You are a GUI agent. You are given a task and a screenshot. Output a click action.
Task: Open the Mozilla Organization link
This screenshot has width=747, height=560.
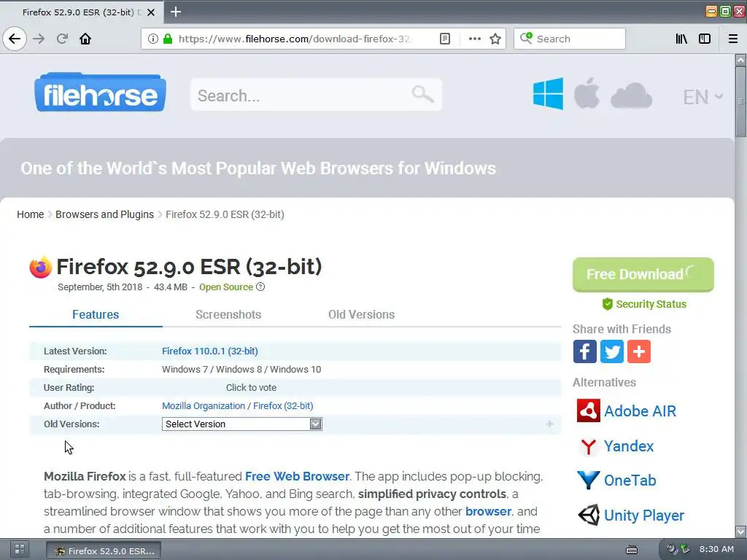point(204,405)
